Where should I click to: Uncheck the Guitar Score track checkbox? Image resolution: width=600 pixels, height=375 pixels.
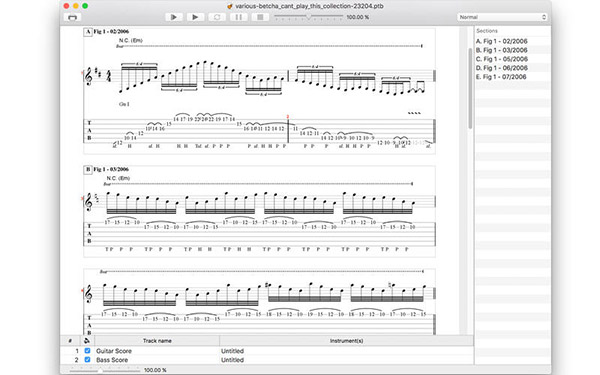87,351
